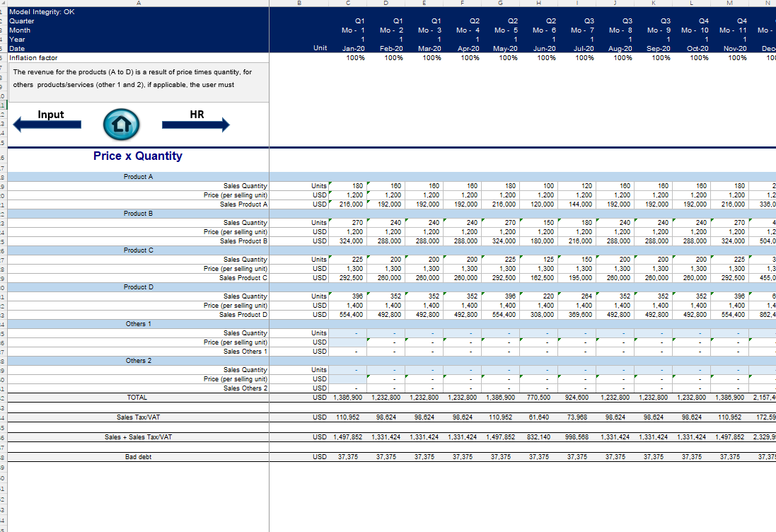The image size is (776, 532).
Task: Select column header H
Action: click(539, 4)
